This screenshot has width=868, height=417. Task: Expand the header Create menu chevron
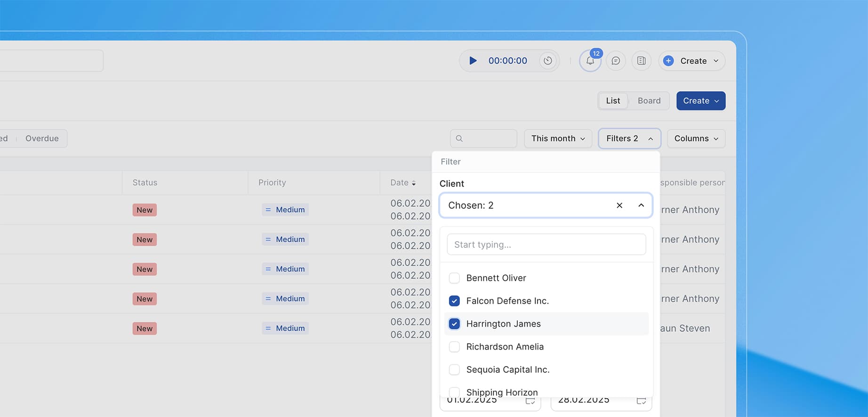pyautogui.click(x=716, y=61)
